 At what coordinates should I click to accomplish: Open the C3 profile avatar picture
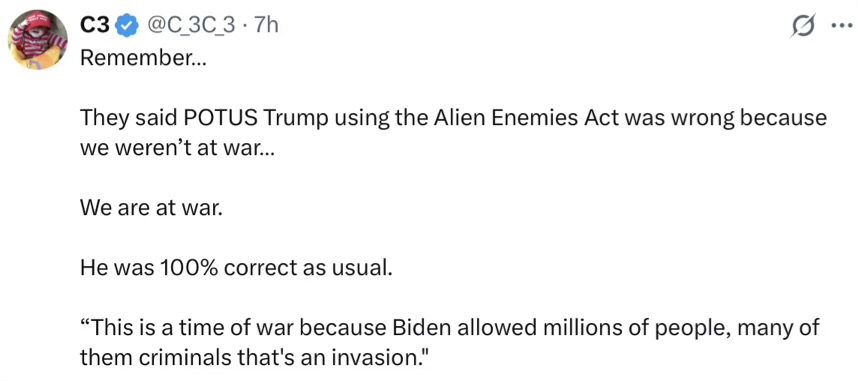38,39
